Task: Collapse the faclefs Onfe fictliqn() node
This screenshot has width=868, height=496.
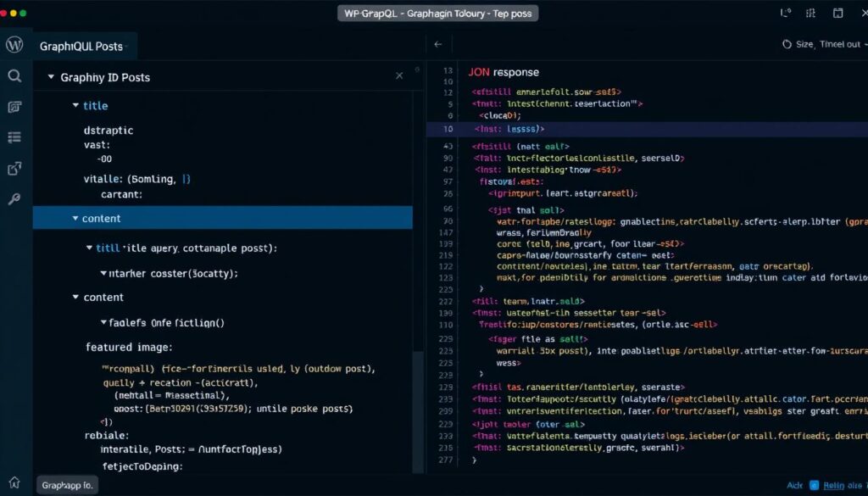Action: (103, 321)
